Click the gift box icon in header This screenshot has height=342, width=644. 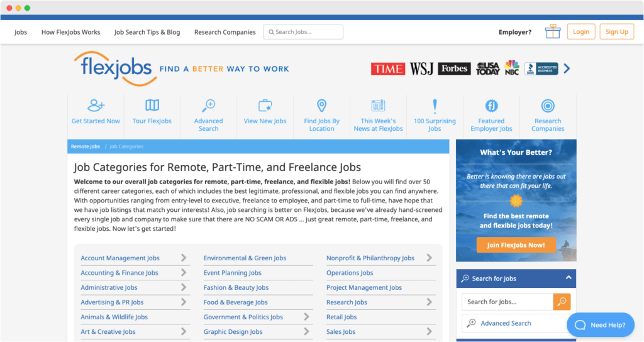[x=553, y=31]
